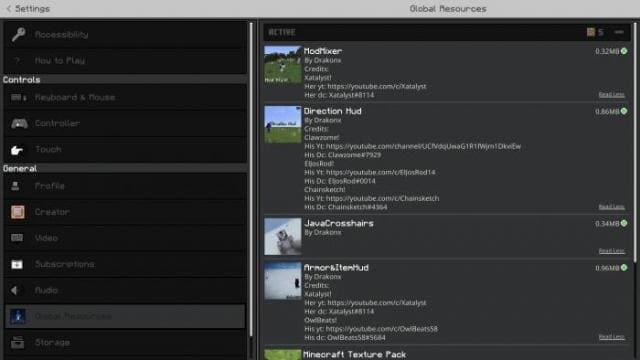Image resolution: width=640 pixels, height=360 pixels.
Task: Click the Audio speaker icon
Action: click(15, 290)
